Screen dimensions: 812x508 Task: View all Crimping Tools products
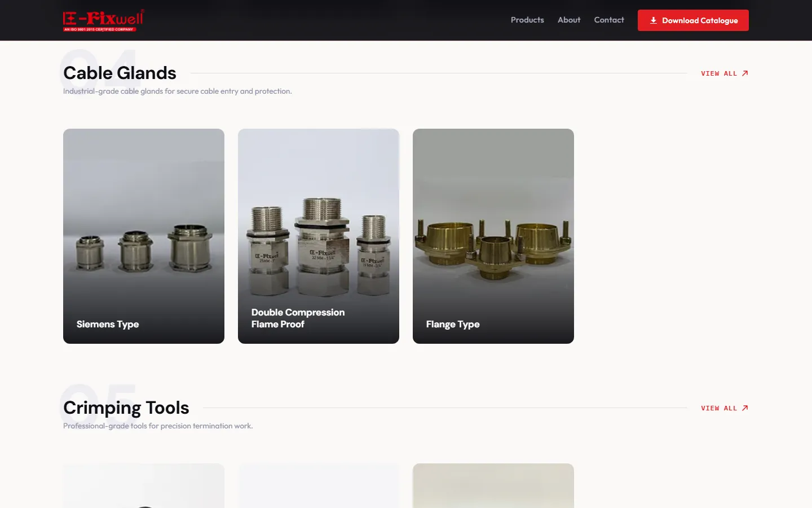click(725, 408)
